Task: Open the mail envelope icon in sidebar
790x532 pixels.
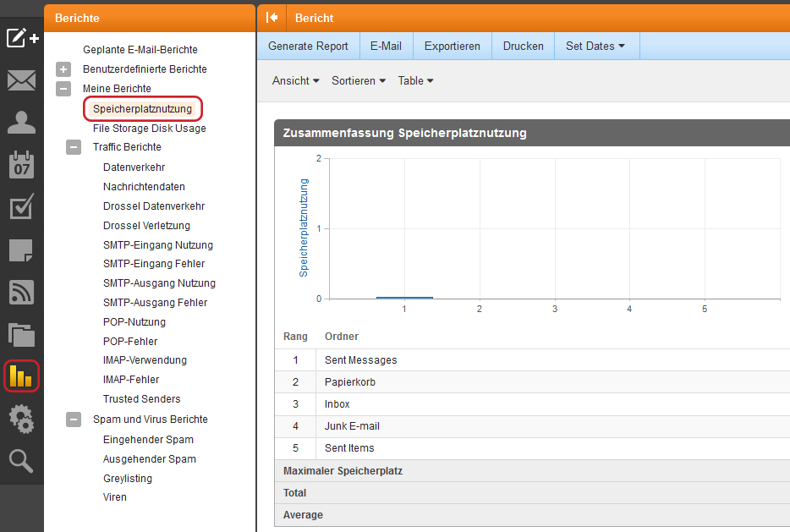Action: pyautogui.click(x=21, y=81)
